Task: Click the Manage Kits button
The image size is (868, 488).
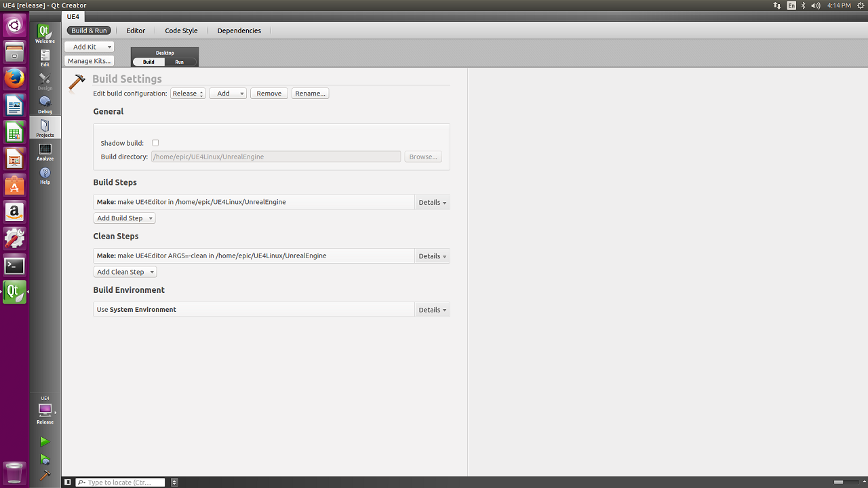Action: [x=89, y=61]
